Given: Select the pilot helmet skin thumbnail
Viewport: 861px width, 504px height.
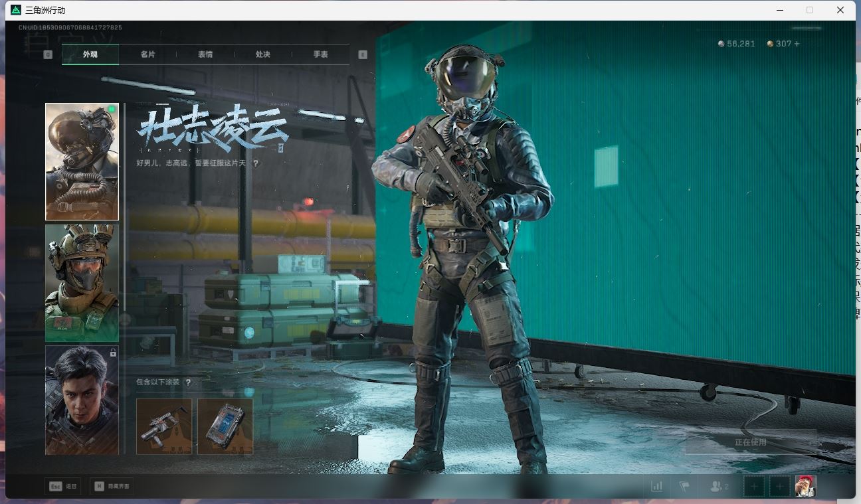Looking at the screenshot, I should [82, 161].
